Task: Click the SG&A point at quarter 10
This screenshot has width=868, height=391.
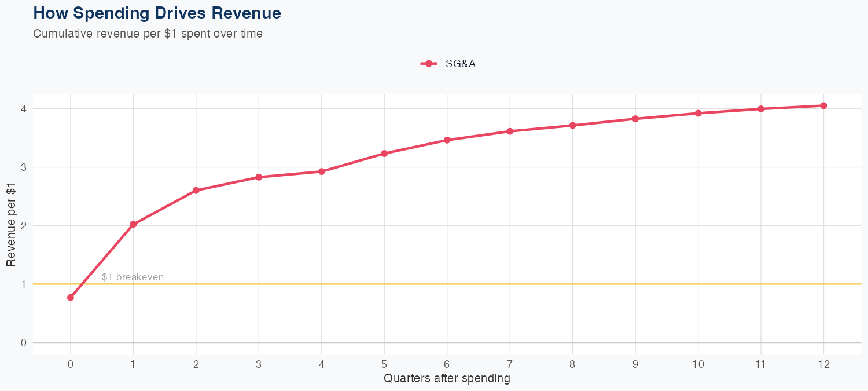Action: point(698,113)
